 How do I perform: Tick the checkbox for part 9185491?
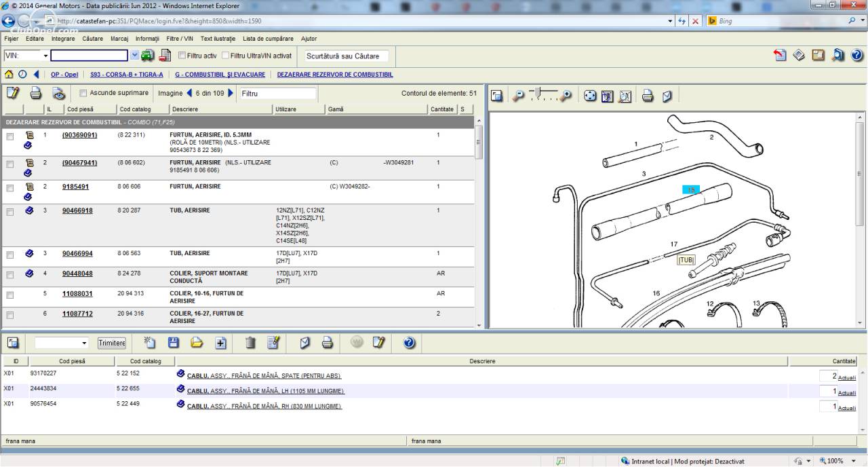click(10, 188)
